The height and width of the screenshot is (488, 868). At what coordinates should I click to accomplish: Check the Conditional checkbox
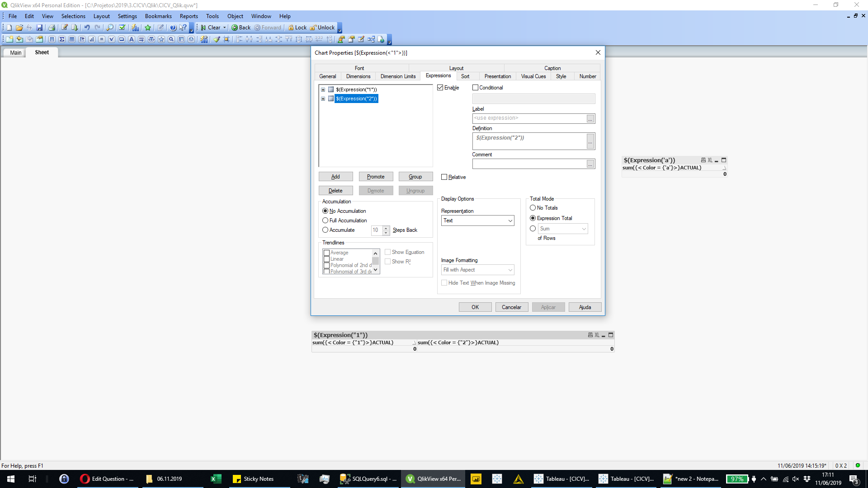475,88
